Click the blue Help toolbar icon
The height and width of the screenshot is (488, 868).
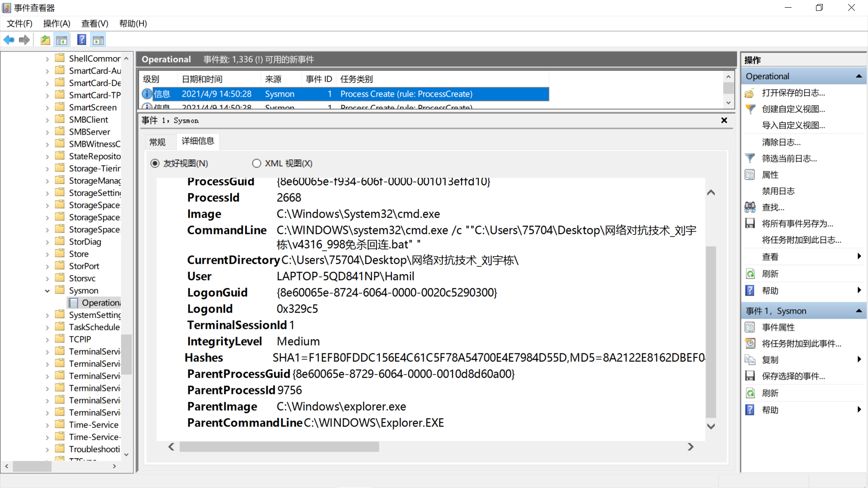(x=81, y=40)
